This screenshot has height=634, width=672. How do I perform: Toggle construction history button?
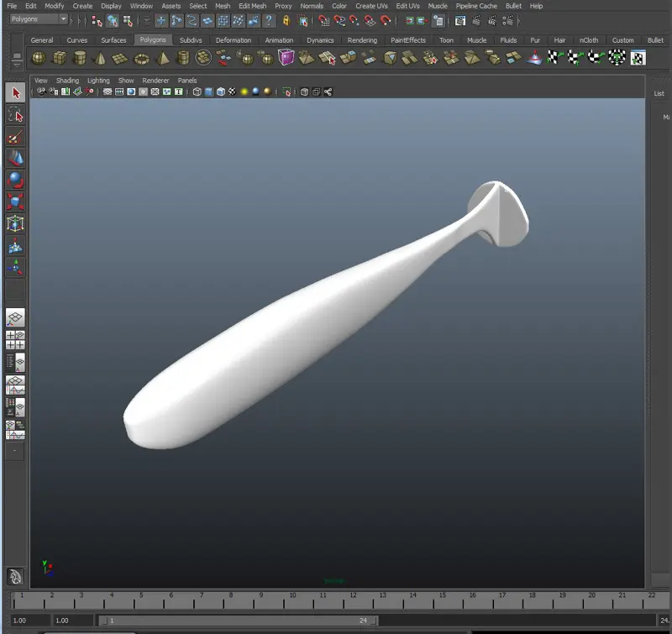point(438,20)
